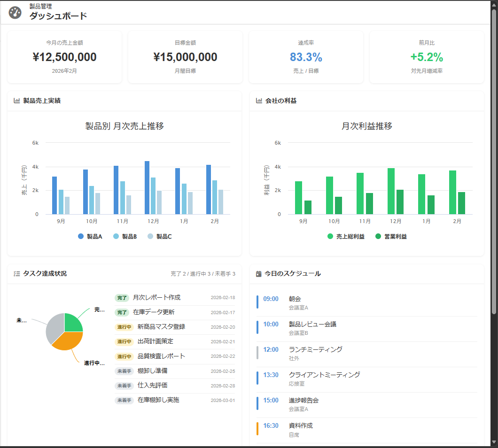Toggle 製品B legend marker
498x448 pixels.
pyautogui.click(x=116, y=236)
